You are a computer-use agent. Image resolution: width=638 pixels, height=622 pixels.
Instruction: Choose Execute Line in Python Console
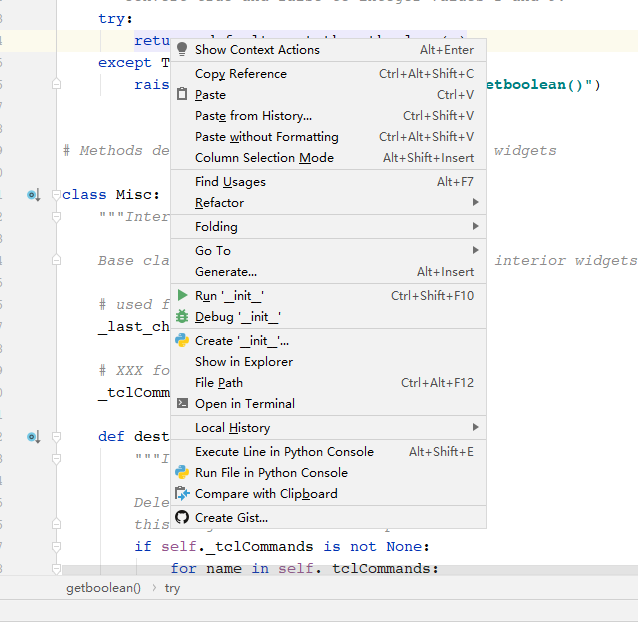click(x=328, y=452)
